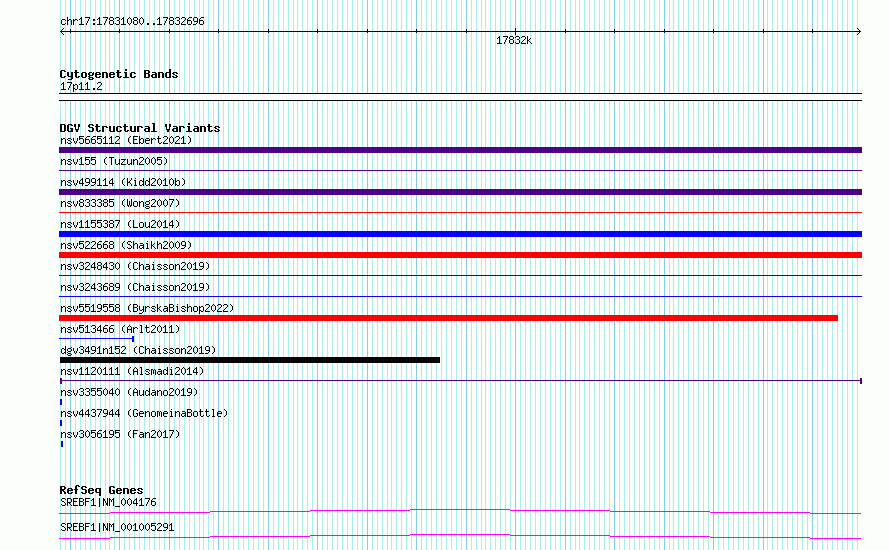Click the thin purple line for nsv155

460,171
